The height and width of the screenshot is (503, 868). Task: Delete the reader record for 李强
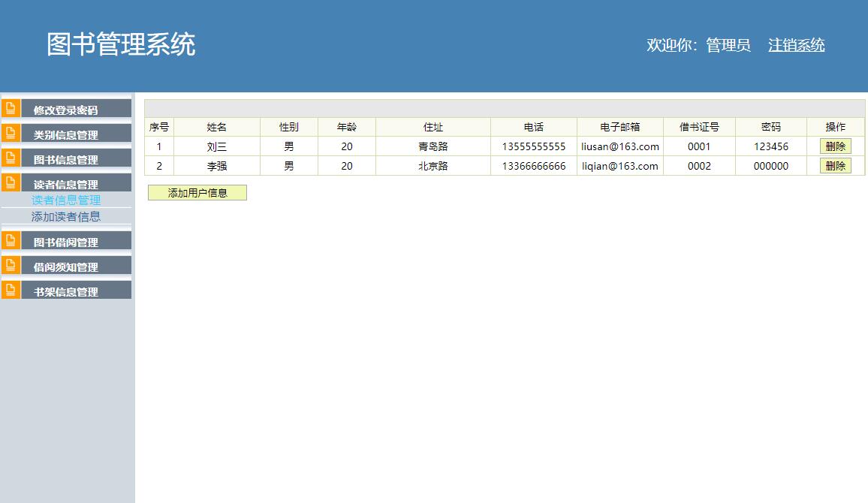pyautogui.click(x=835, y=166)
